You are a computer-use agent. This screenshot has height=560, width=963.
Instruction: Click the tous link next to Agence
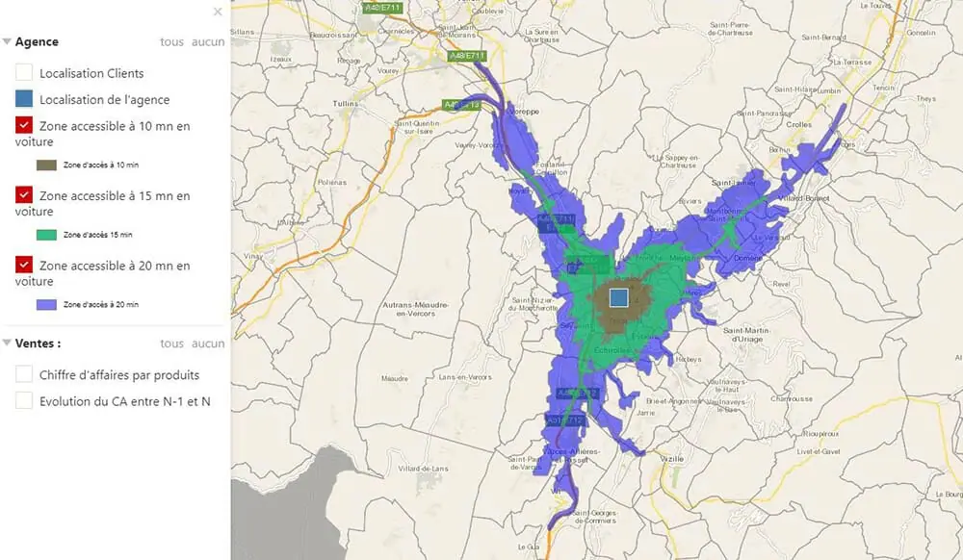pyautogui.click(x=169, y=41)
